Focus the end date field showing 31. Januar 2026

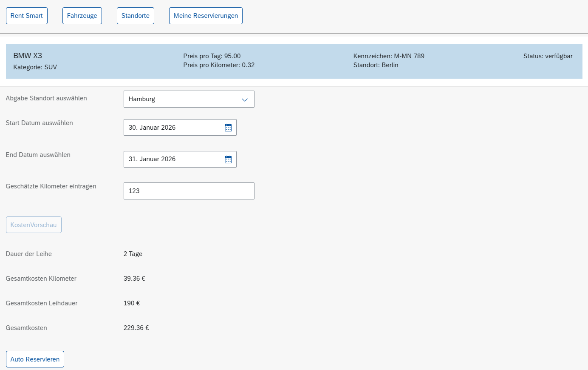click(172, 159)
